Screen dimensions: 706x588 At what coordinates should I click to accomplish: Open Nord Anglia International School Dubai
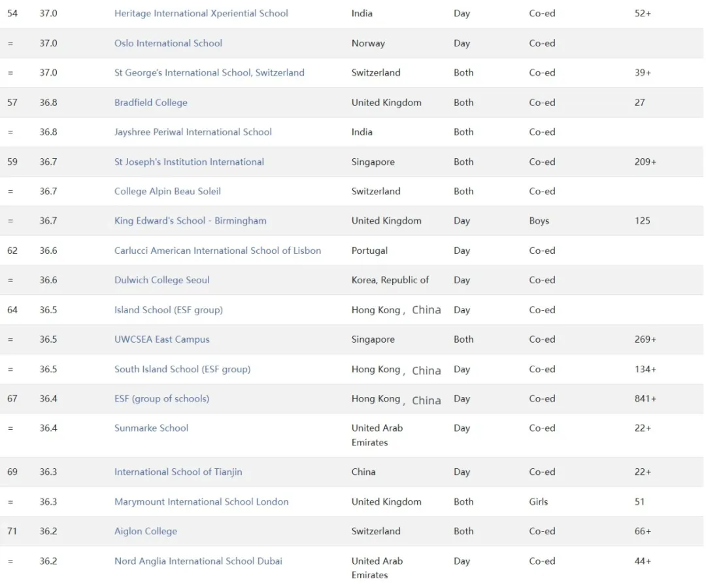(198, 561)
